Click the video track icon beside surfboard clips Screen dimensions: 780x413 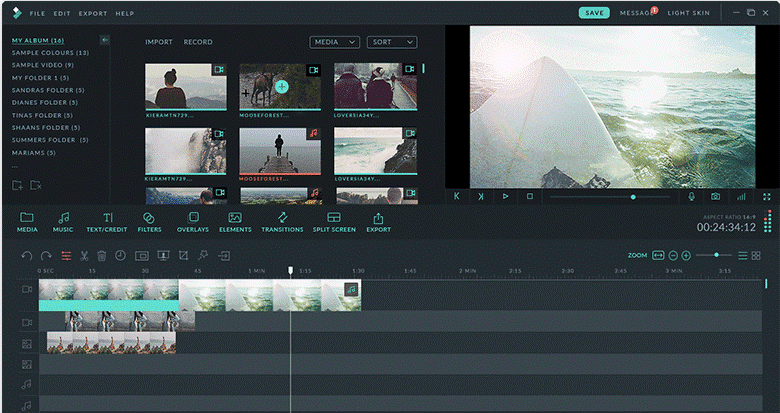27,289
